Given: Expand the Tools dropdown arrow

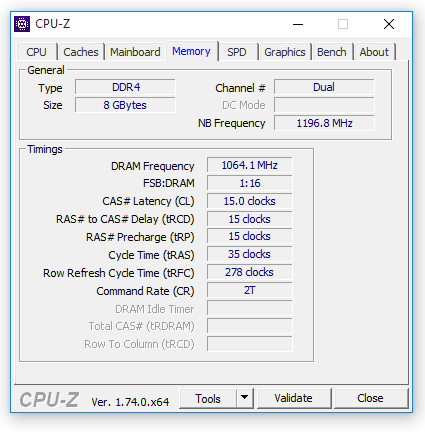Looking at the screenshot, I should click(x=245, y=397).
